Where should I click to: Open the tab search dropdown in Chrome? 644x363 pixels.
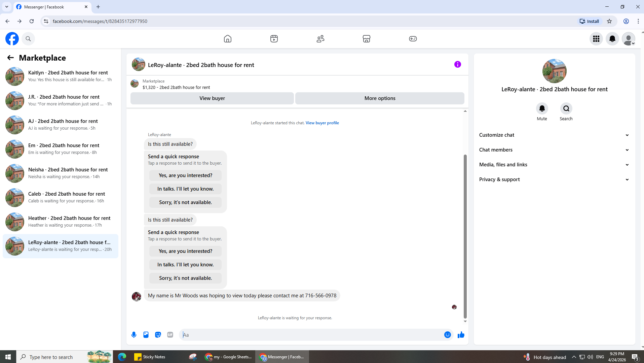pos(7,7)
